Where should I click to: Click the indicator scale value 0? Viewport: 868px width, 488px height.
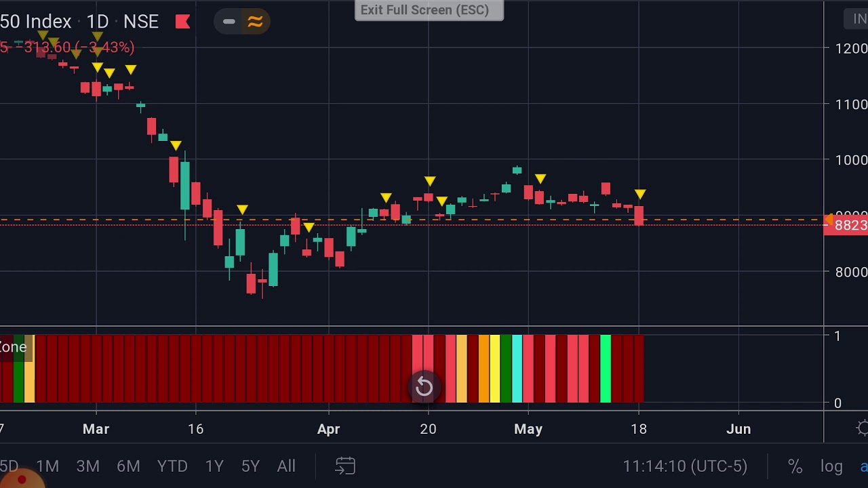tap(837, 403)
